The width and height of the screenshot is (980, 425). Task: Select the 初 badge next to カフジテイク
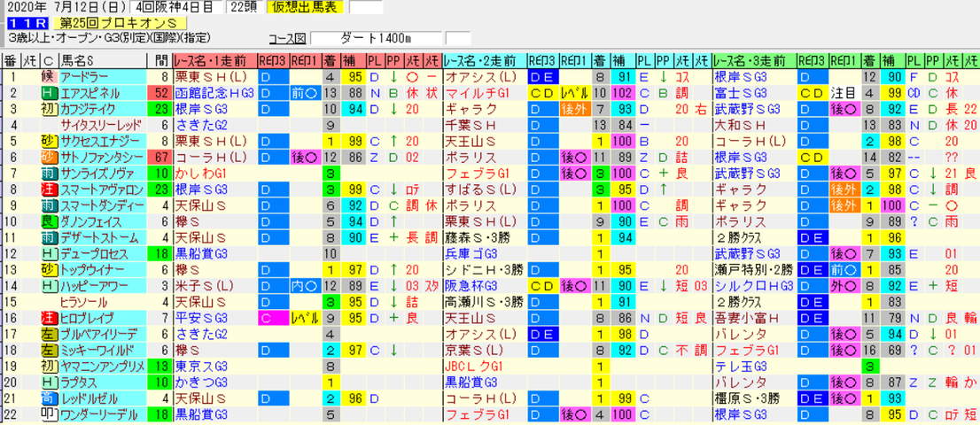click(x=48, y=109)
